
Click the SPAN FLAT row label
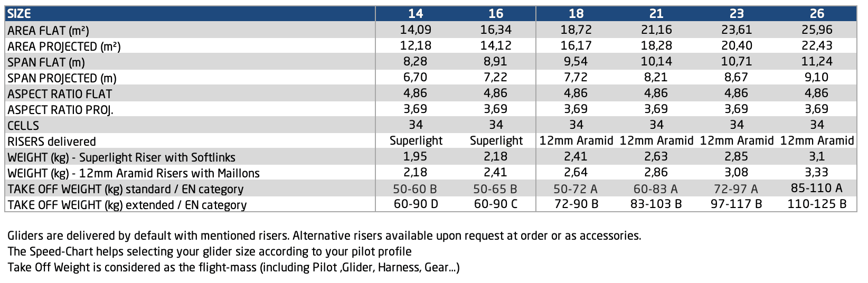[46, 62]
